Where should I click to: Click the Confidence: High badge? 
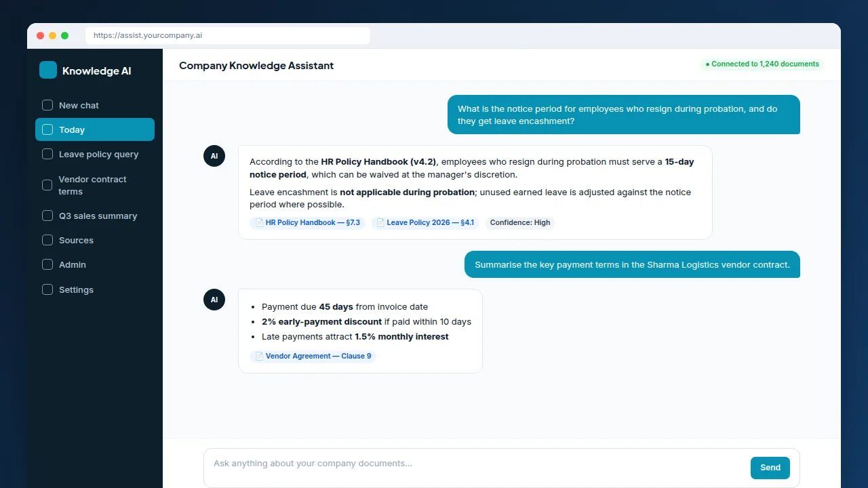click(x=520, y=223)
